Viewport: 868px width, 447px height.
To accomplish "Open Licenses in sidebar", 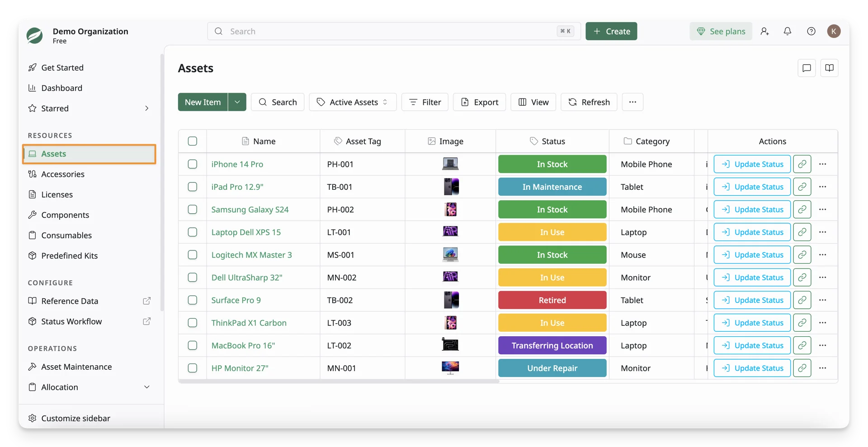I will pos(57,194).
